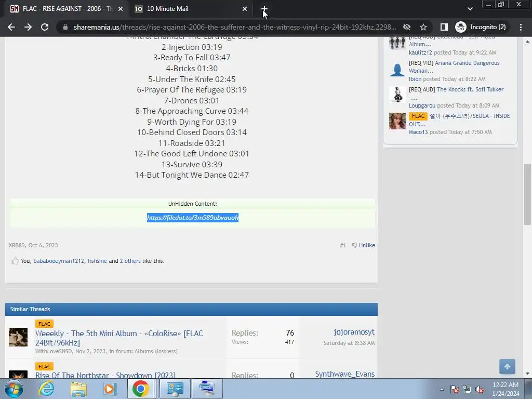Open Windows Media Player from taskbar
Image resolution: width=532 pixels, height=399 pixels.
coord(109,389)
